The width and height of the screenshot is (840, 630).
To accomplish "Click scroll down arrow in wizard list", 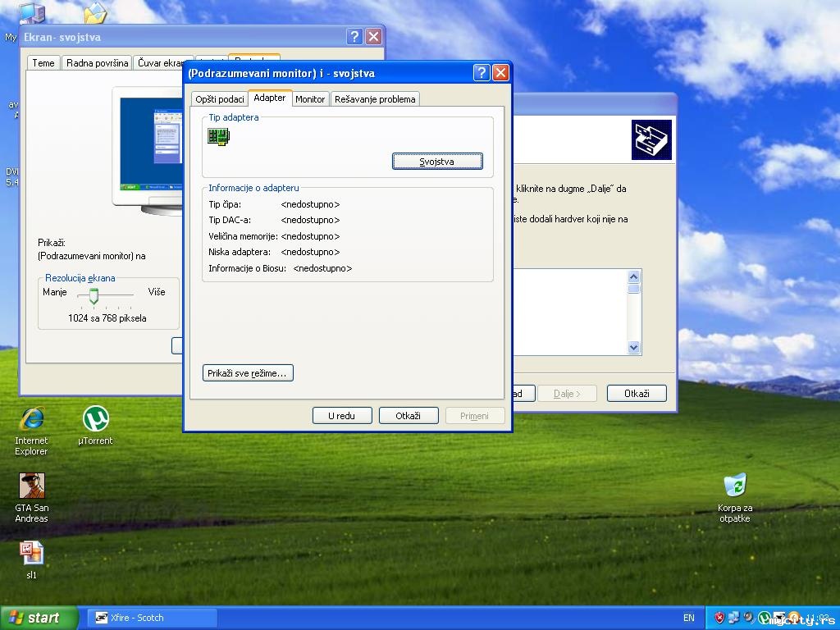I will click(633, 348).
